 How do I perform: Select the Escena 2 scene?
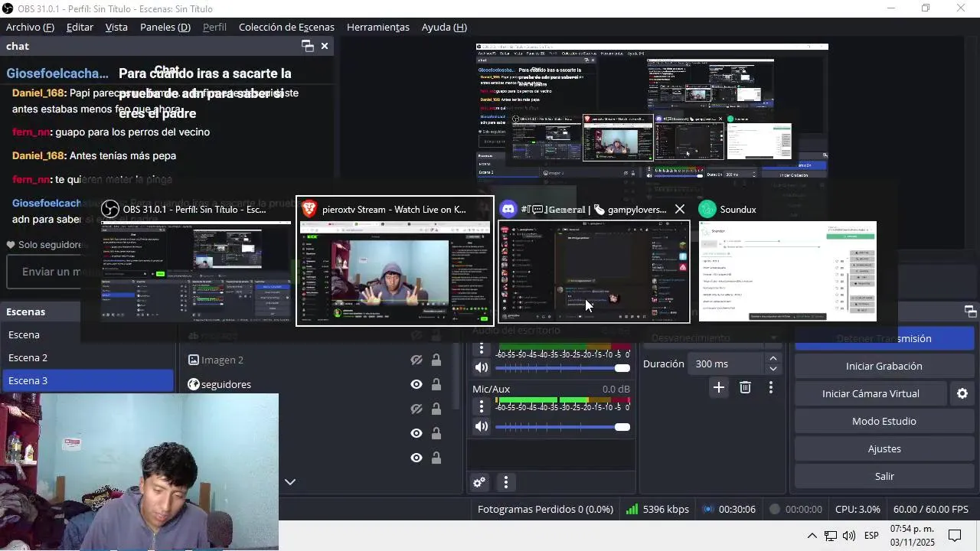click(x=89, y=357)
